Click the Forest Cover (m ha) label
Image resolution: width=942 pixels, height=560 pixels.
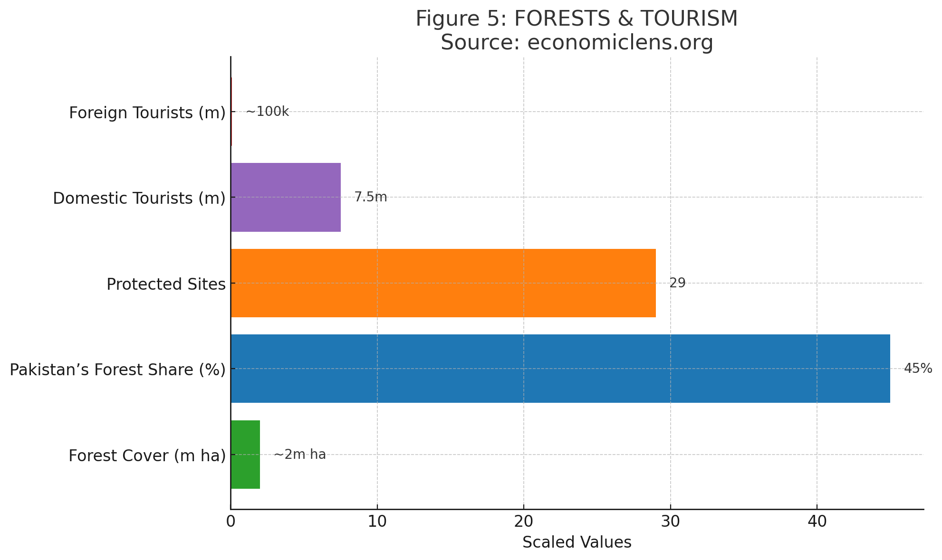[x=147, y=456]
